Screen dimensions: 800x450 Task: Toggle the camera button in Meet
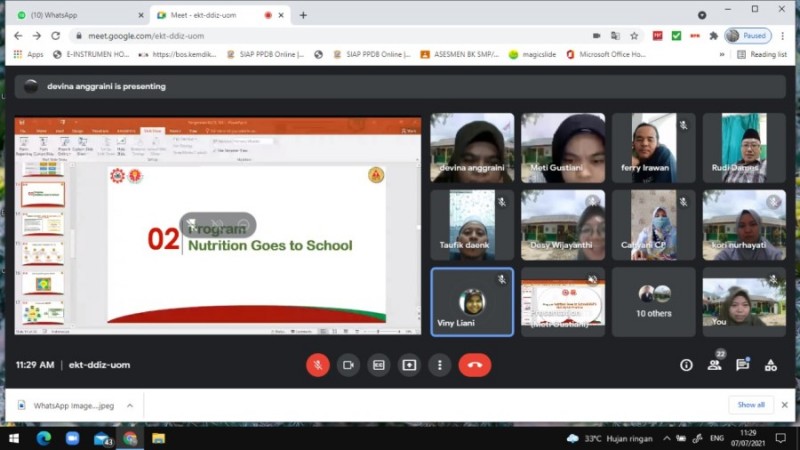348,365
